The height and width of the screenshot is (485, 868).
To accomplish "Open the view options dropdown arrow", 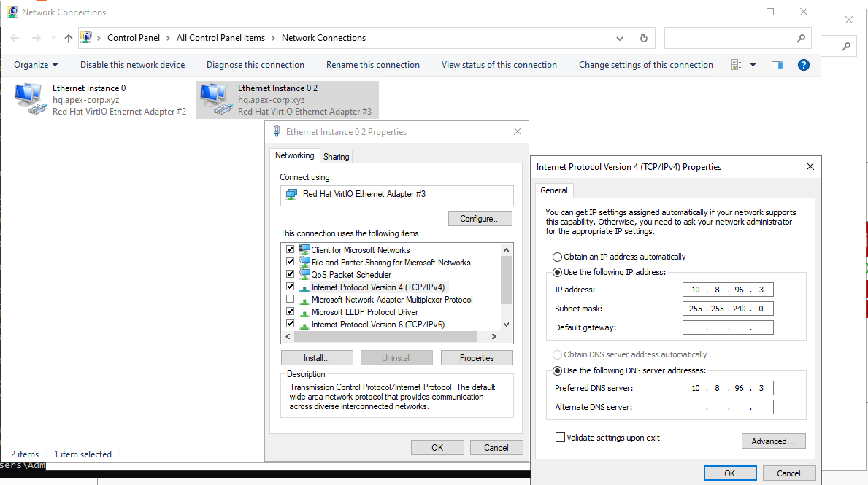I will tap(753, 65).
